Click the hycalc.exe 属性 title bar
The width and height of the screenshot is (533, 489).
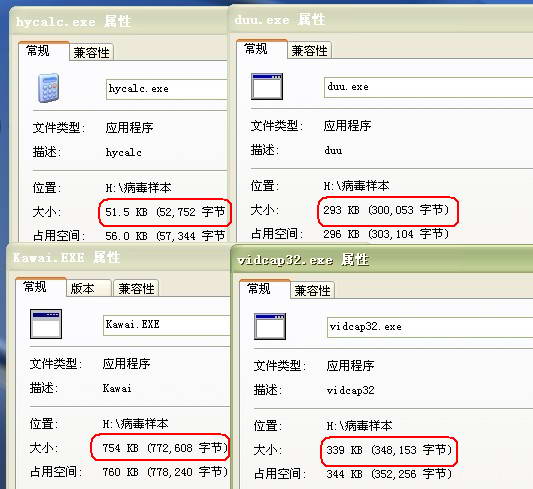pyautogui.click(x=118, y=22)
